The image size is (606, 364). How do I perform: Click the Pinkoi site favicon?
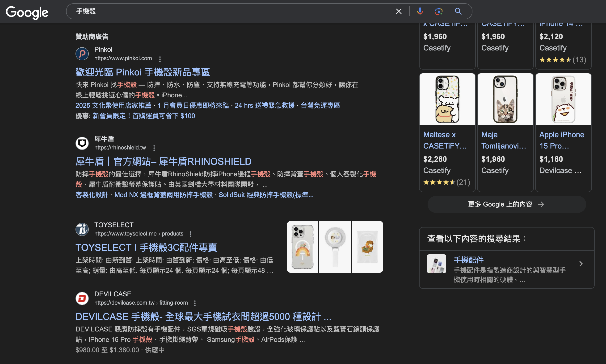(82, 54)
